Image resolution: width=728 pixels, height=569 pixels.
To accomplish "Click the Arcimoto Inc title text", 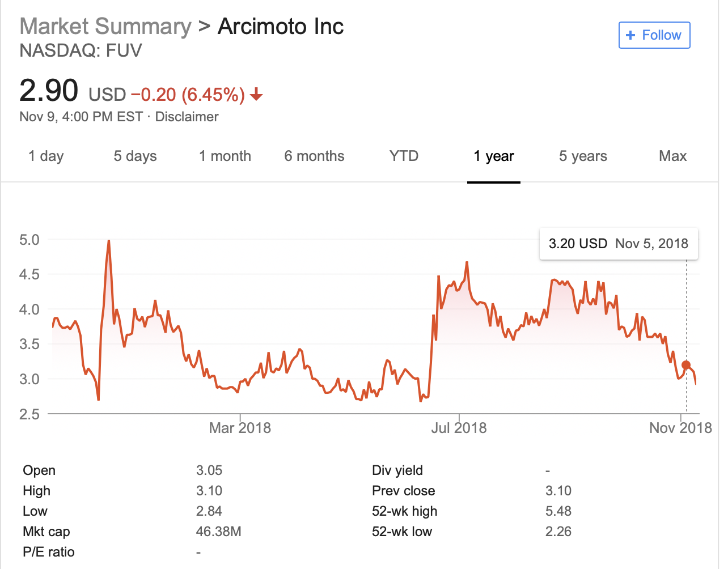I will pos(281,26).
